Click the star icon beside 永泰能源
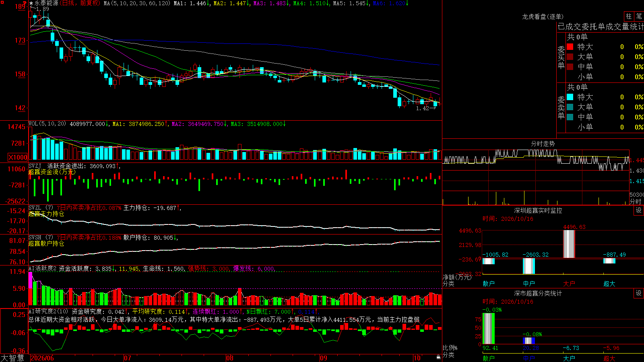The height and width of the screenshot is (362, 644). [x=31, y=3]
